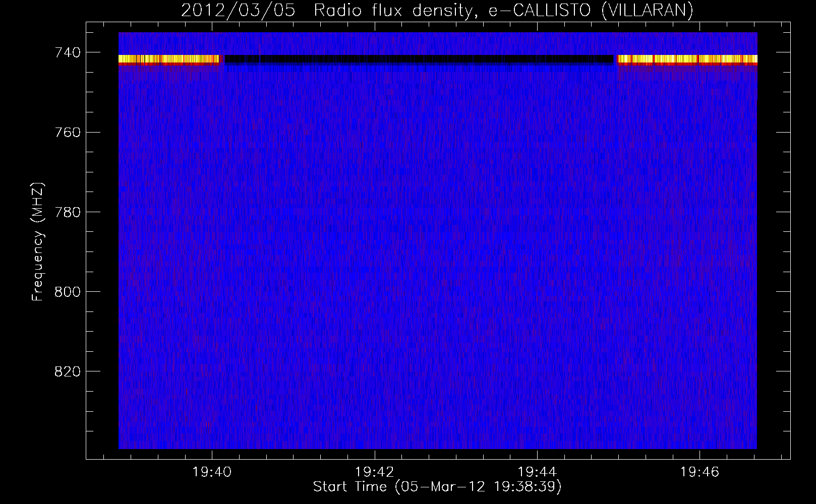Click the 800 frequency tick label
This screenshot has height=504, width=816.
click(68, 292)
